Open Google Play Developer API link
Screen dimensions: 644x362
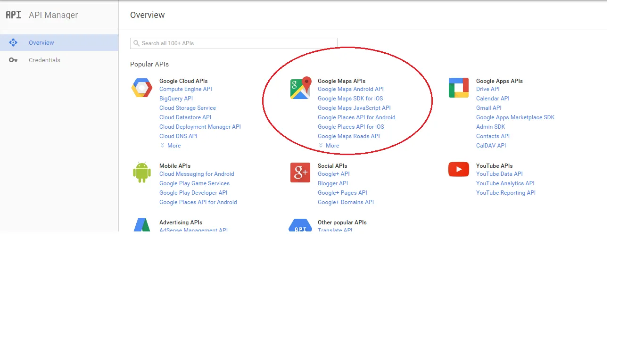193,193
